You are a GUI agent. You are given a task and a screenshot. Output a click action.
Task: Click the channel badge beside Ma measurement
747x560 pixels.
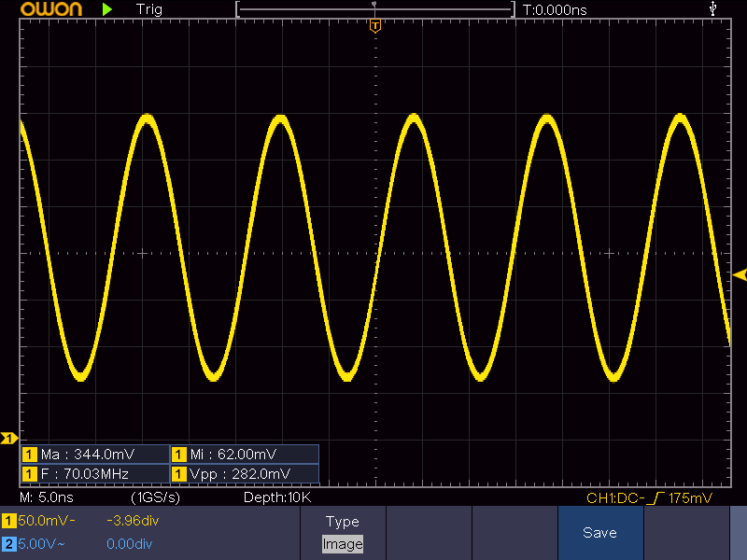pyautogui.click(x=30, y=455)
